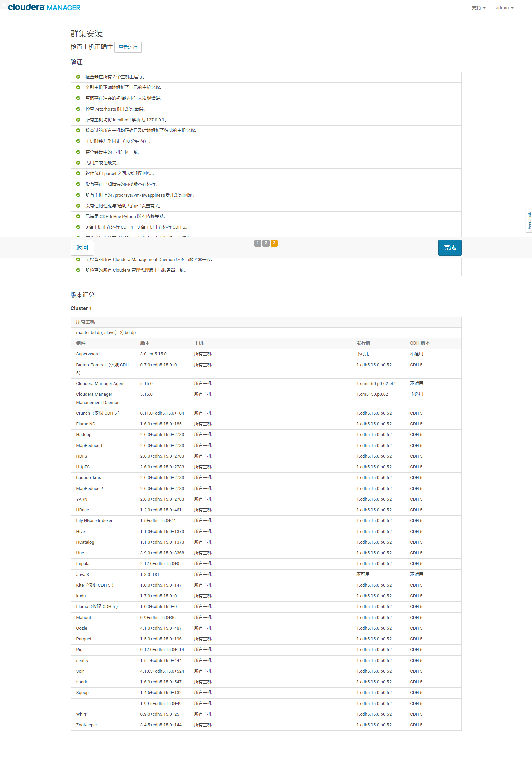The height and width of the screenshot is (759, 532).
Task: Click the kudu component name
Action: click(x=81, y=596)
